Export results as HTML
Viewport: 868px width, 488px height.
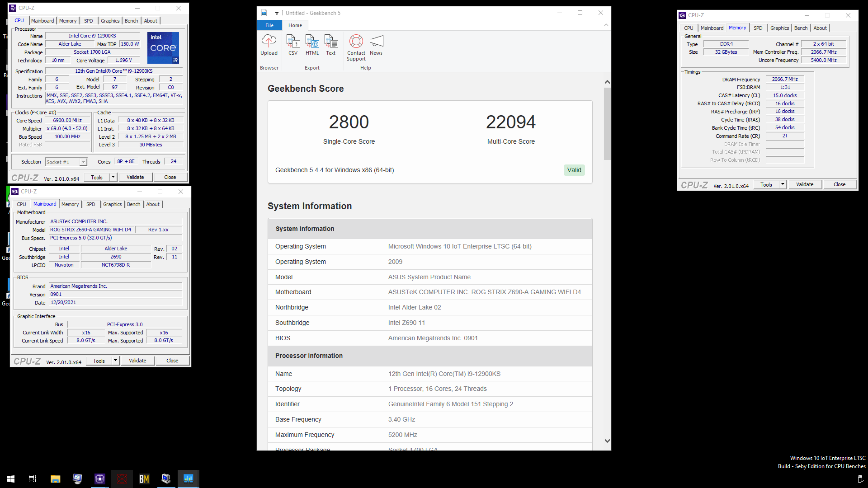(312, 45)
